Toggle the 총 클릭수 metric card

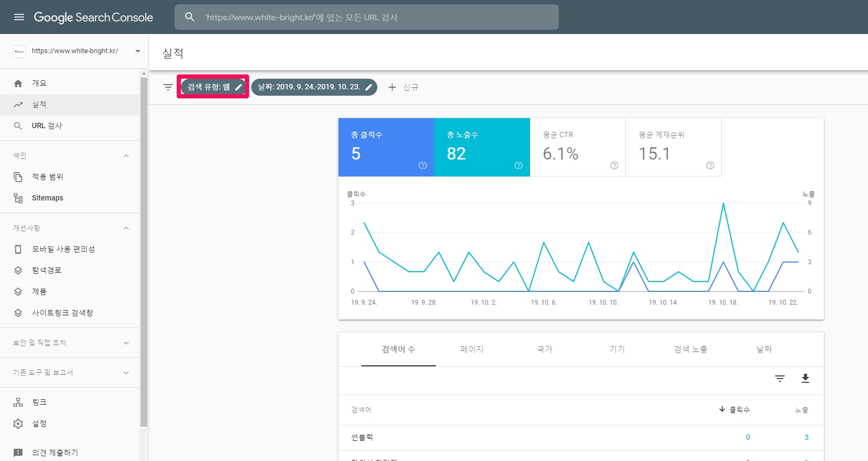coord(386,147)
